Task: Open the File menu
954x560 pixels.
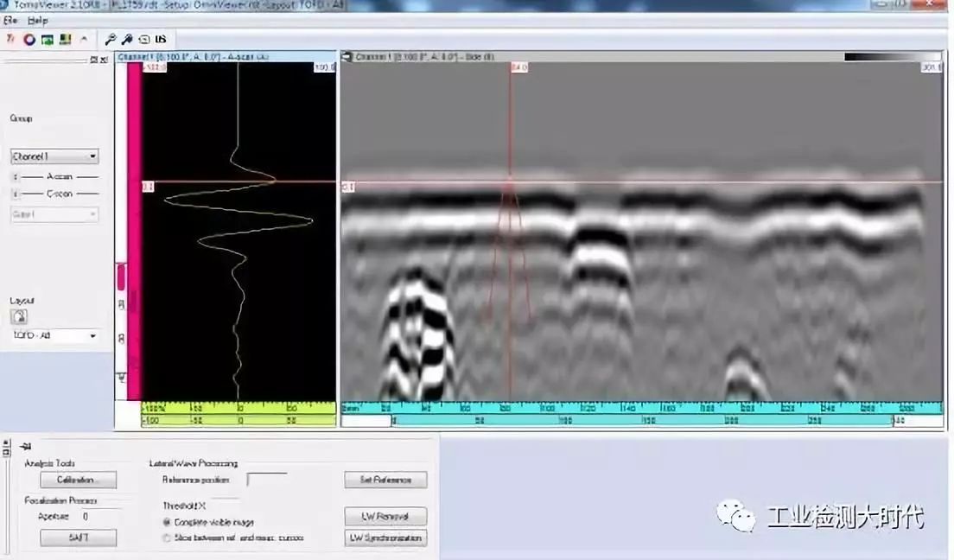Action: (10, 20)
